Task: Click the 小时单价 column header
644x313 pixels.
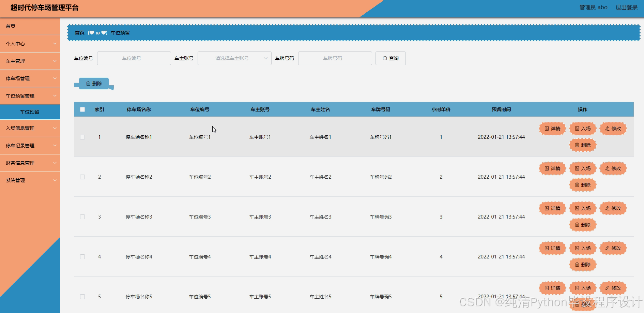Action: 441,109
